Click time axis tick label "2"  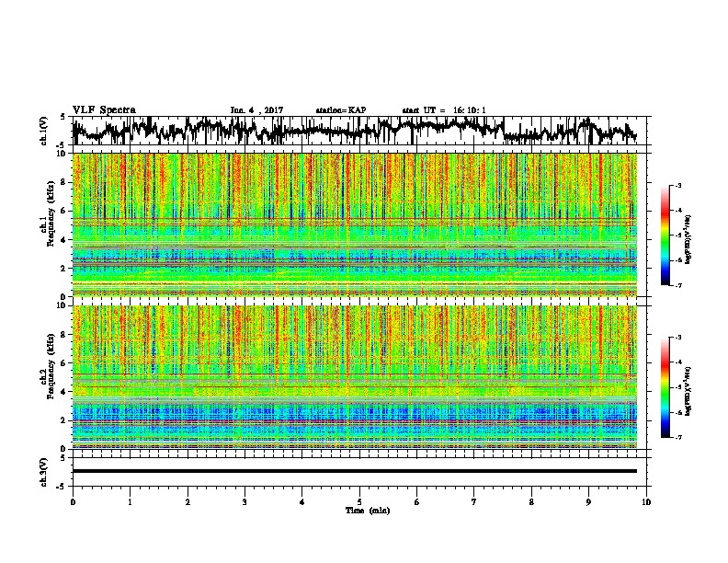pos(188,502)
